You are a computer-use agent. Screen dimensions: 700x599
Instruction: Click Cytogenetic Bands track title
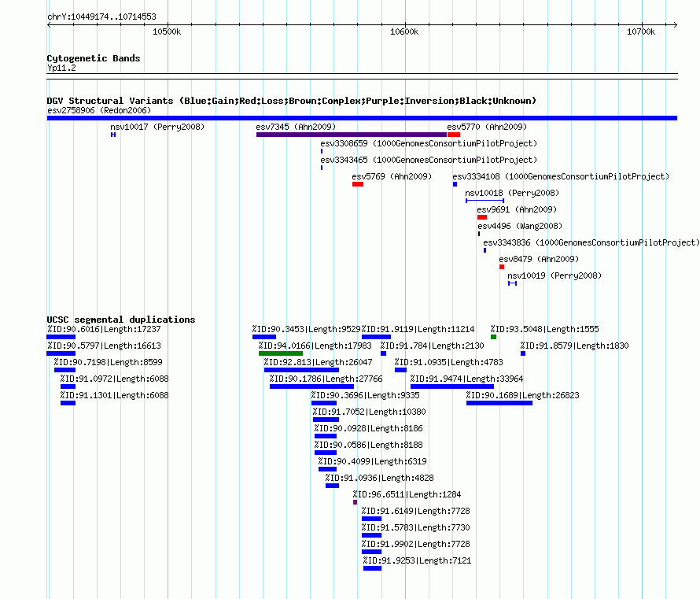(94, 58)
